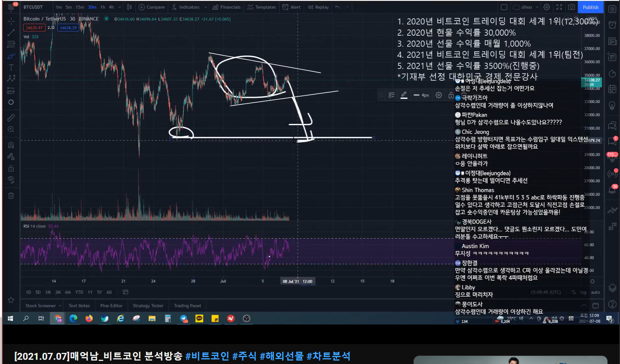Click the BTCUSDT symbol search
The height and width of the screenshot is (364, 620).
pyautogui.click(x=33, y=7)
